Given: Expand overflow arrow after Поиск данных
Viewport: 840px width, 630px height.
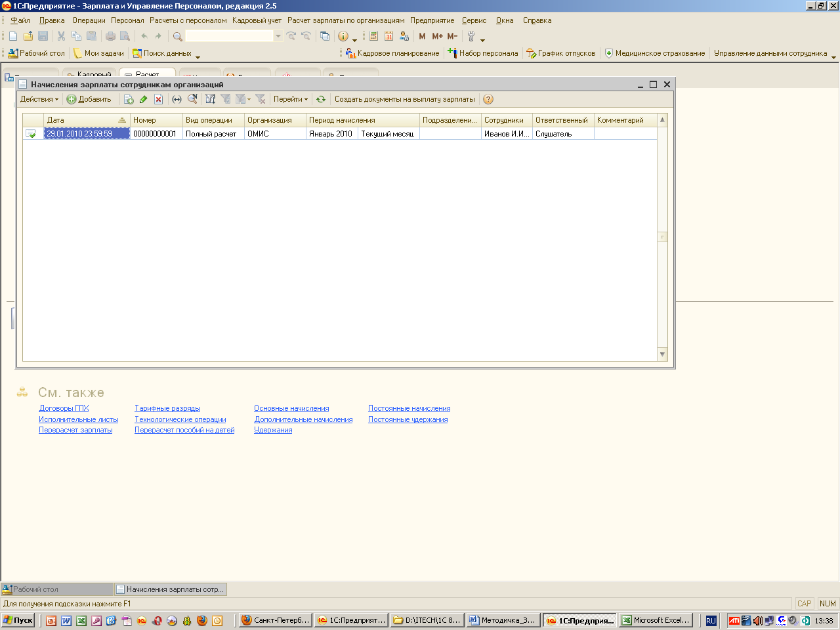Looking at the screenshot, I should [198, 56].
